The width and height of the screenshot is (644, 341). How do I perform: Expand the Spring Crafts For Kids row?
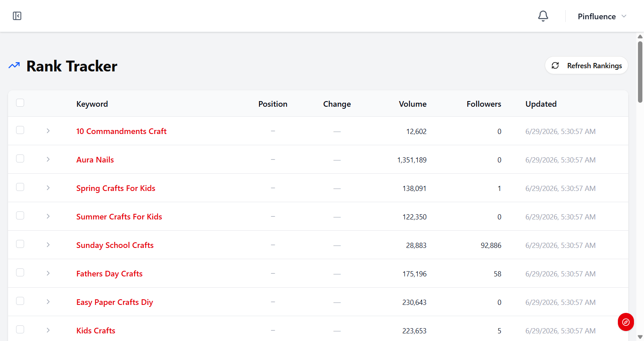(48, 188)
